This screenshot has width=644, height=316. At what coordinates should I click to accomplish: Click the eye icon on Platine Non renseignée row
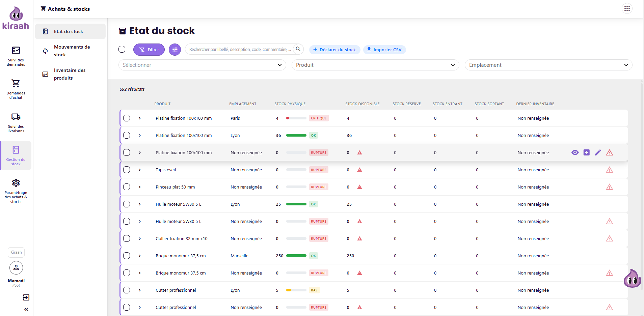tap(575, 152)
